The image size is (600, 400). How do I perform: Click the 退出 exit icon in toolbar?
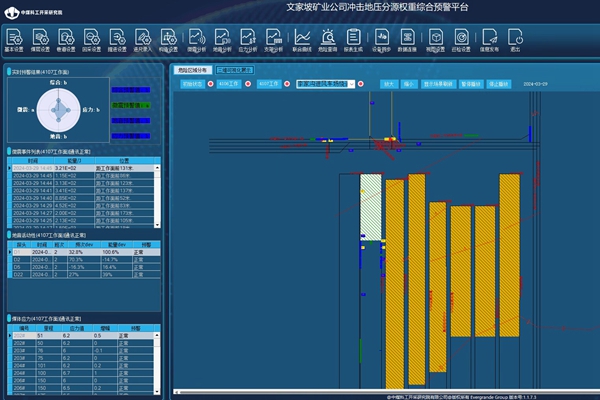pyautogui.click(x=516, y=39)
